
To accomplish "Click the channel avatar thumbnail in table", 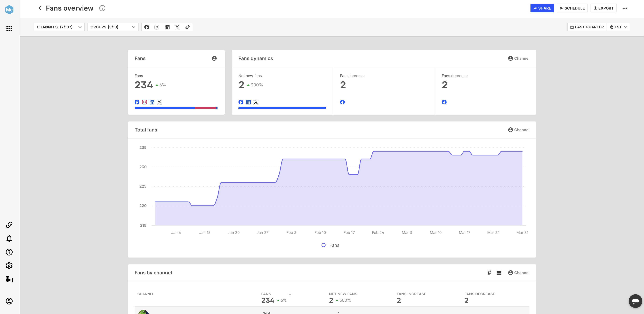I will [x=143, y=312].
